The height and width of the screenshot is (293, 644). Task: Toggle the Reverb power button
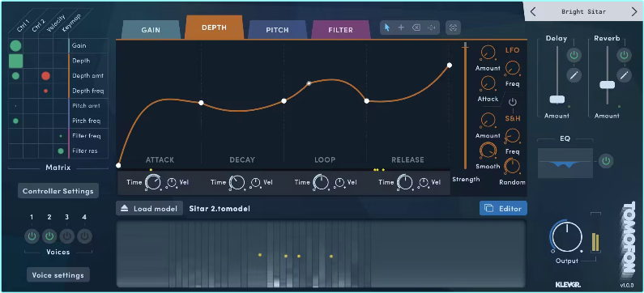(624, 55)
